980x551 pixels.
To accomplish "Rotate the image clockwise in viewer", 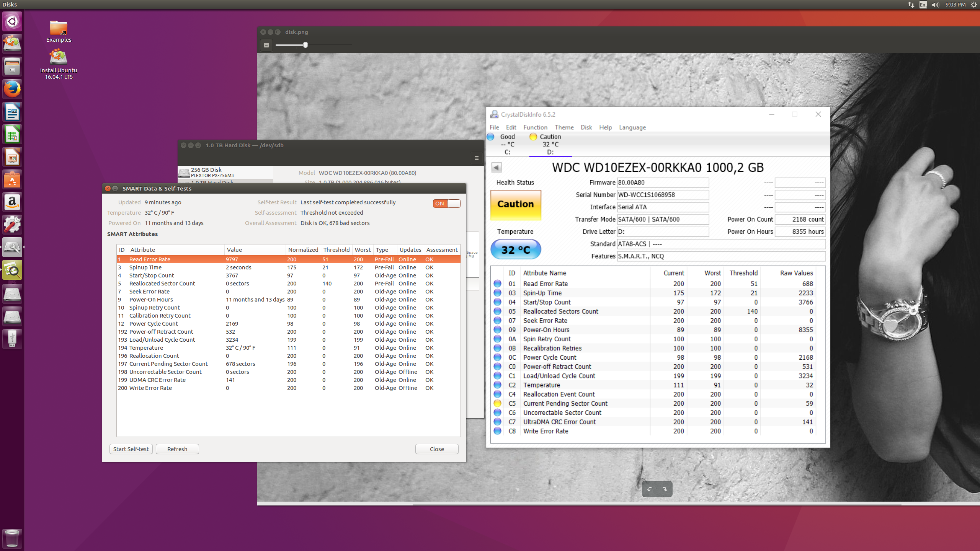I will (665, 489).
